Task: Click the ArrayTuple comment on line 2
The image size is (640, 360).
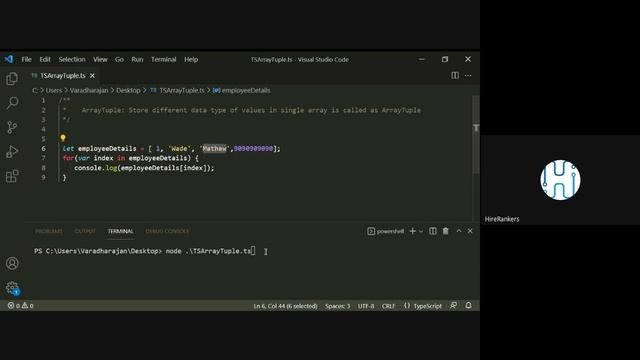Action: [251, 110]
